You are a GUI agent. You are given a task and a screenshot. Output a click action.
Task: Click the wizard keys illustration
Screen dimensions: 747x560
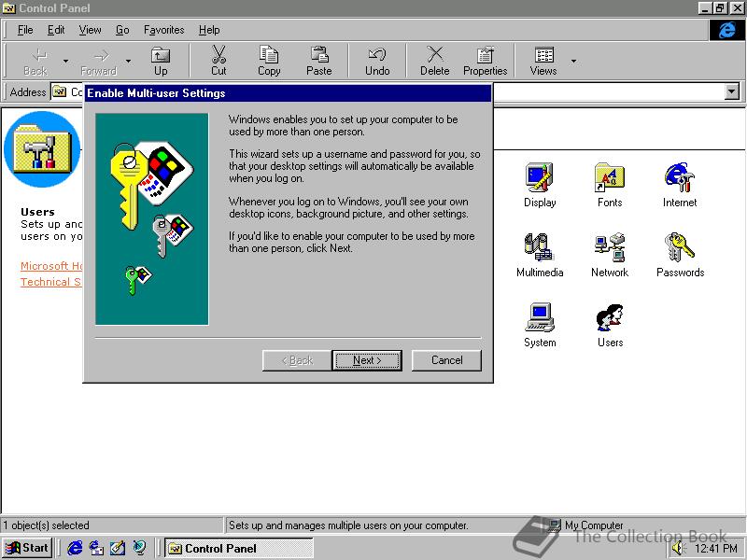point(152,219)
